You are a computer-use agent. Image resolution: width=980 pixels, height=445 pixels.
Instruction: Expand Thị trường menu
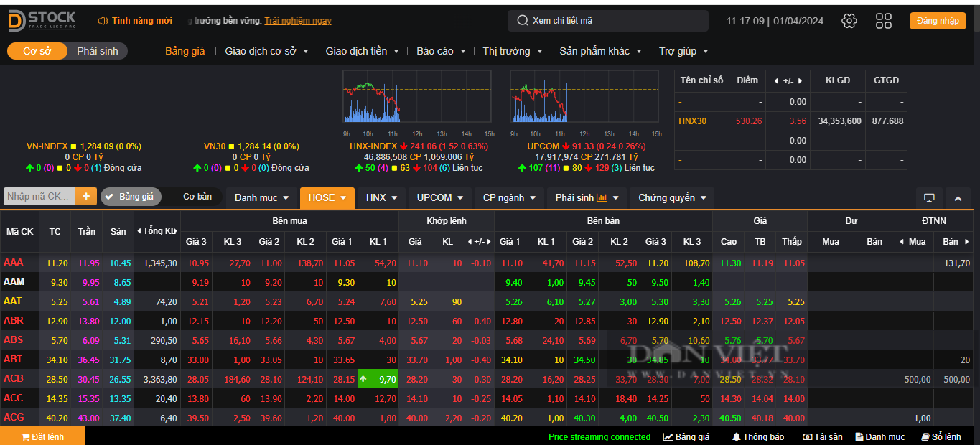(513, 51)
